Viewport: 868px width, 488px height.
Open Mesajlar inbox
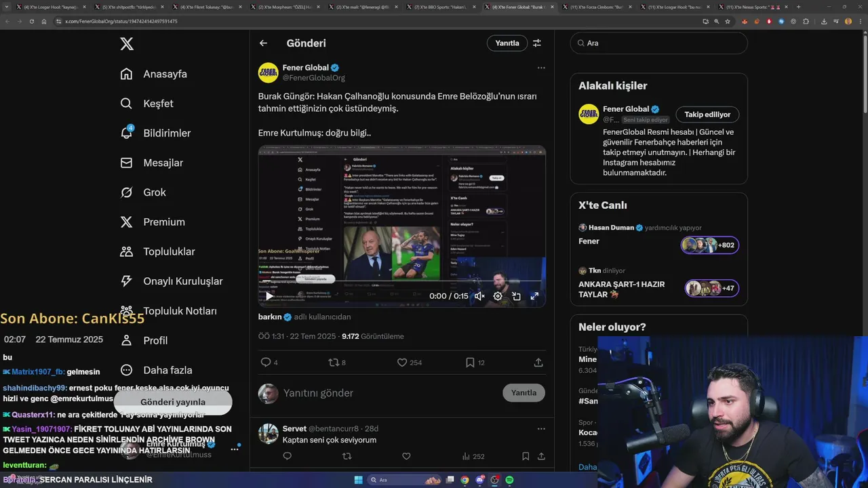(151, 163)
